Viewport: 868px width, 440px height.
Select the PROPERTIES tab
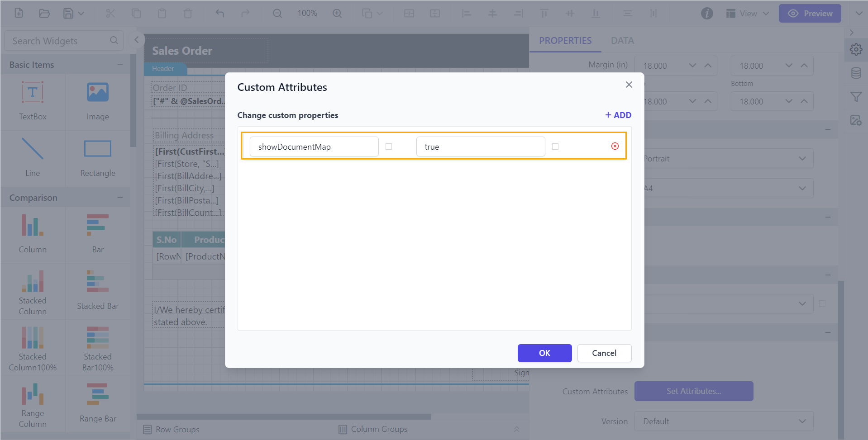point(565,40)
